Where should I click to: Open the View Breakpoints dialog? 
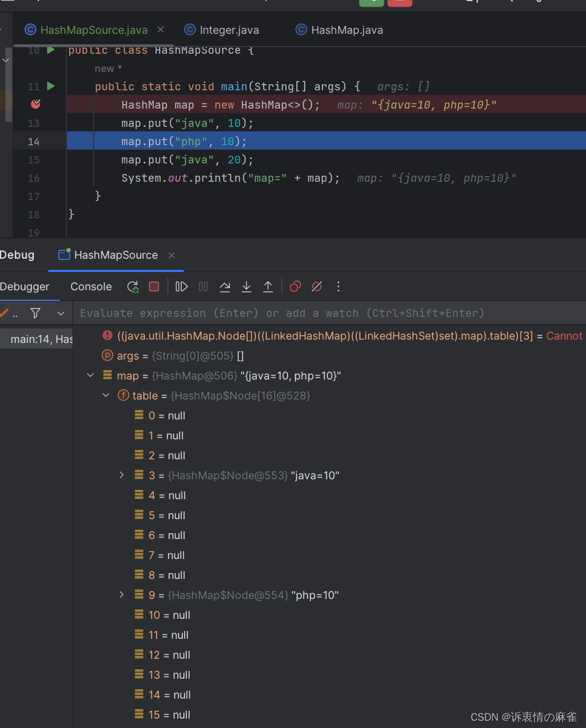point(295,286)
